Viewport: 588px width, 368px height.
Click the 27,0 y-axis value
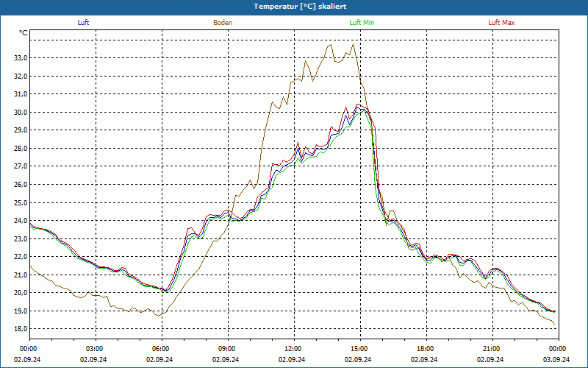click(21, 166)
